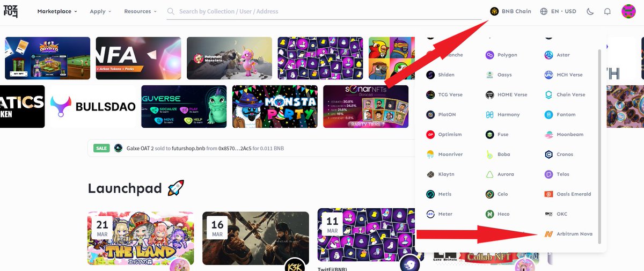Choose the MCH Verse icon

[548, 75]
